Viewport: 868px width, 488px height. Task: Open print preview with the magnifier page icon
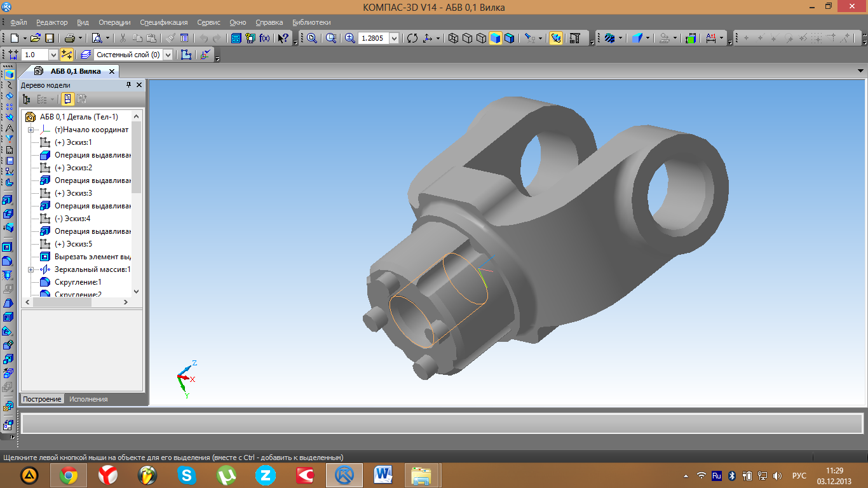(x=97, y=38)
